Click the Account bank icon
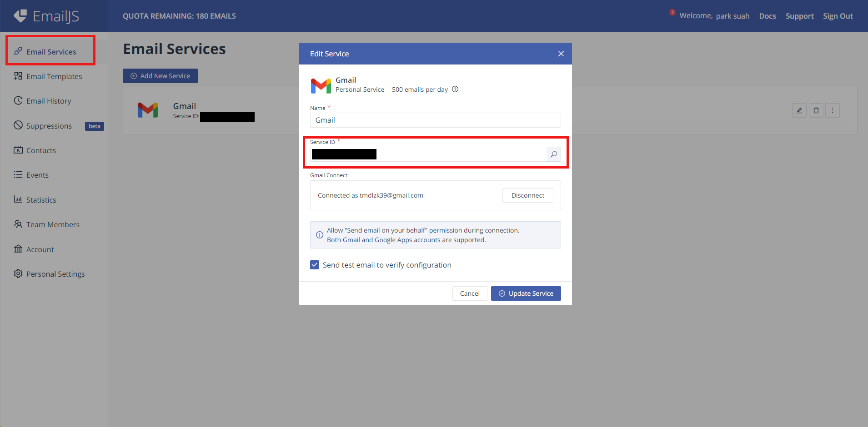868x427 pixels. tap(18, 248)
